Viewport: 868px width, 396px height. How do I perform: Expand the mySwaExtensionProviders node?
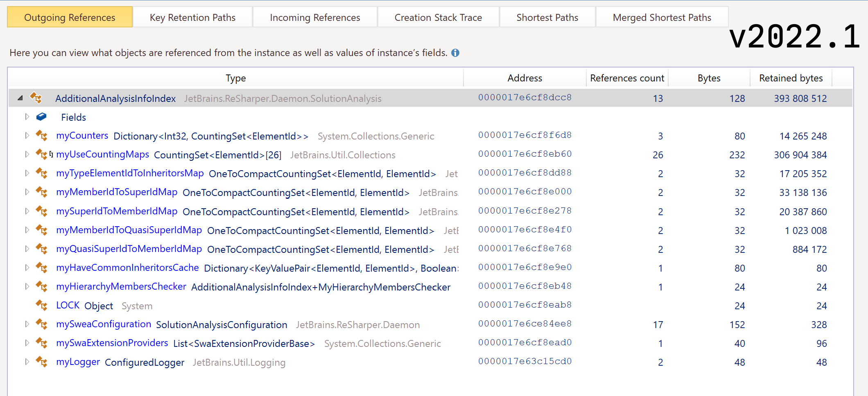click(27, 343)
